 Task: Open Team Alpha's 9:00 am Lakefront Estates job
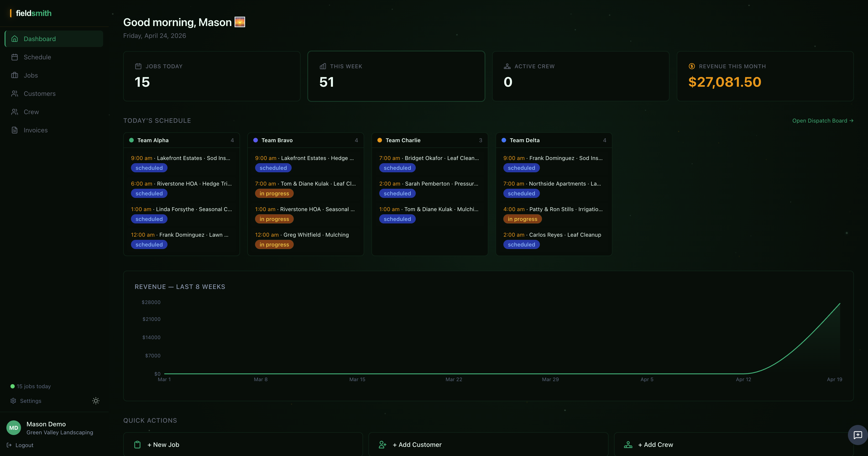181,163
